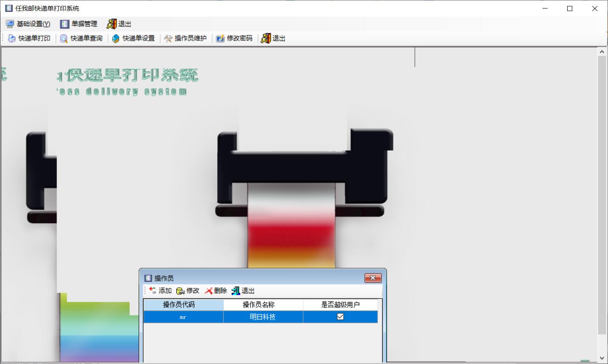Select the 操作员代码 column header

point(183,304)
